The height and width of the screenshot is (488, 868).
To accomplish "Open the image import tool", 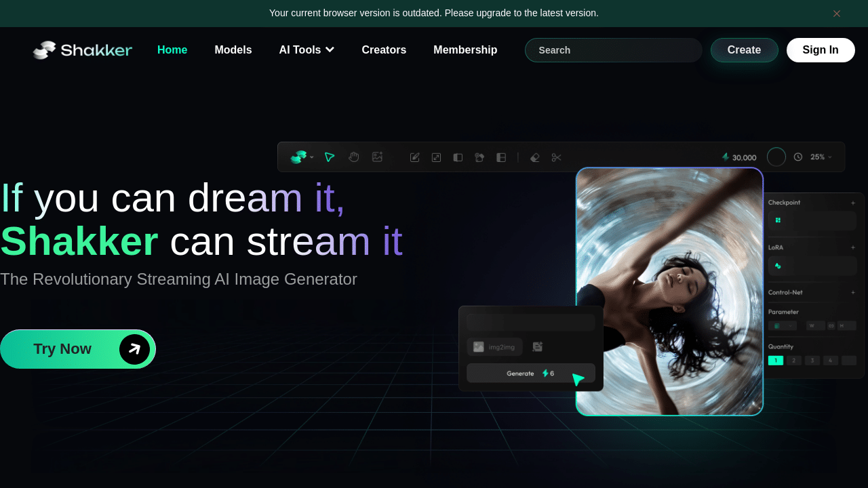I will [377, 157].
